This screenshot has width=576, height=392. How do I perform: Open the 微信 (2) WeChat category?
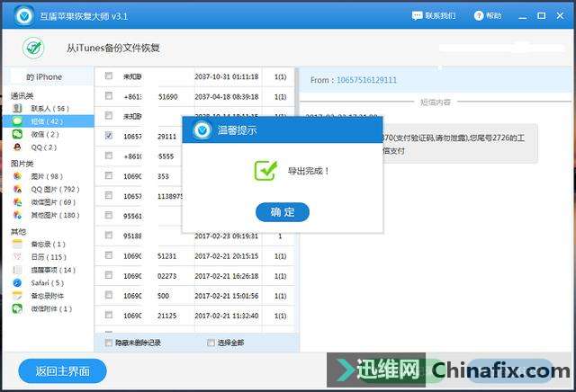(45, 134)
